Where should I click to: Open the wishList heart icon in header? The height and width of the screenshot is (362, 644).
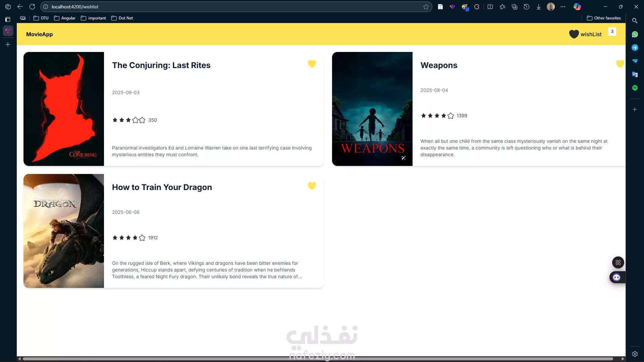click(574, 34)
